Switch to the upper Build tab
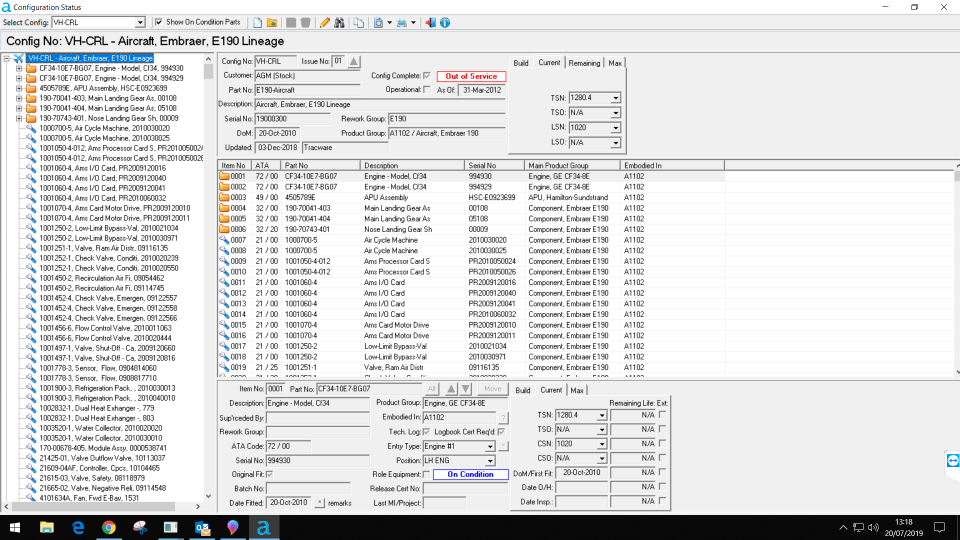The width and height of the screenshot is (960, 540). [521, 63]
